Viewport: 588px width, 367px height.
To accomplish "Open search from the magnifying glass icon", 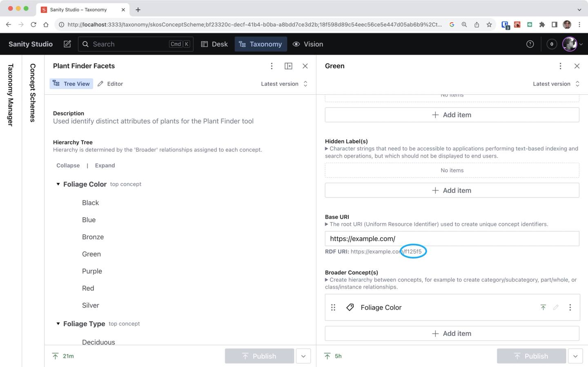I will [85, 44].
